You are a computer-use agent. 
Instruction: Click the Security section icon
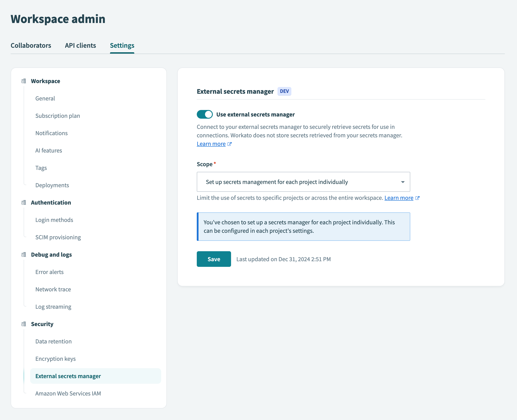[x=23, y=324]
